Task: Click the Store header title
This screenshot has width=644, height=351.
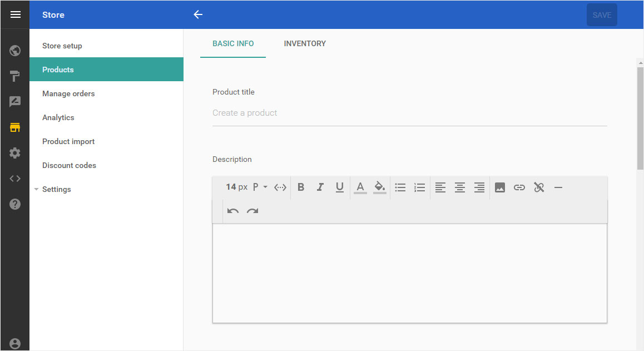Action: 53,15
